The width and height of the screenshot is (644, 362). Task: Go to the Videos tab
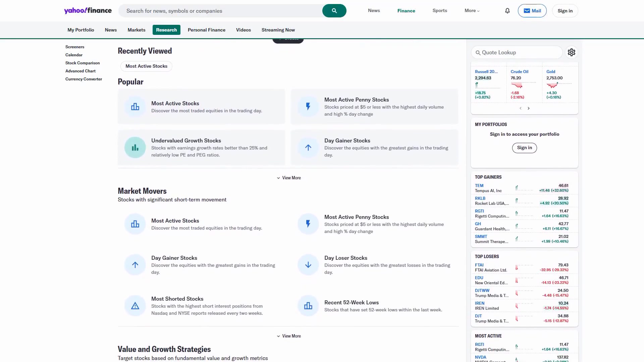[244, 30]
